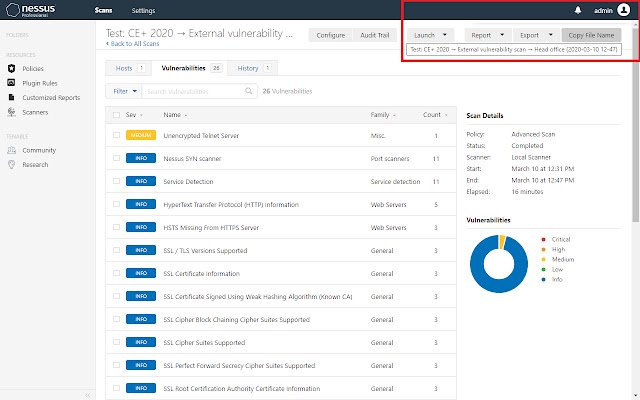The height and width of the screenshot is (400, 640).
Task: Check the SSL Certificate Information row
Action: click(x=116, y=273)
